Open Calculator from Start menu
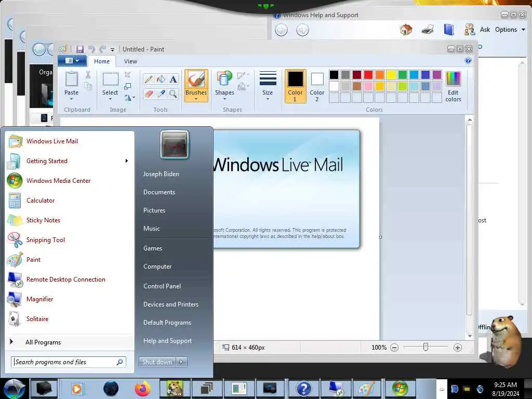 point(70,201)
